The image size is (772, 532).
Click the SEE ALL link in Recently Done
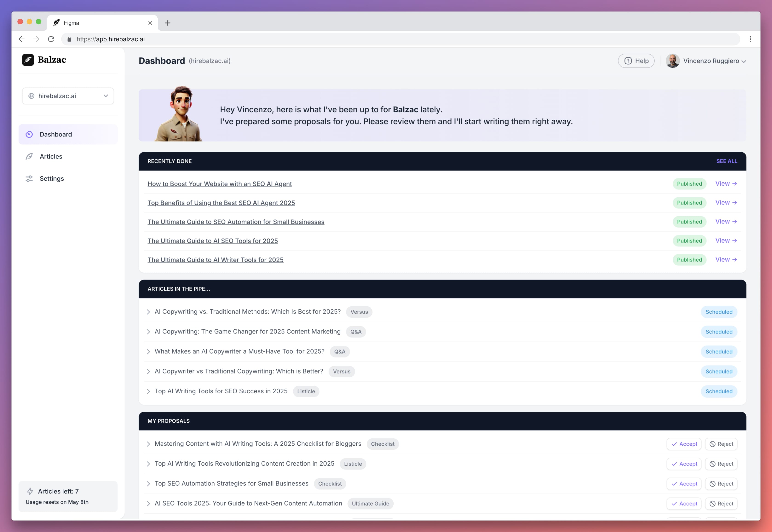pos(727,161)
